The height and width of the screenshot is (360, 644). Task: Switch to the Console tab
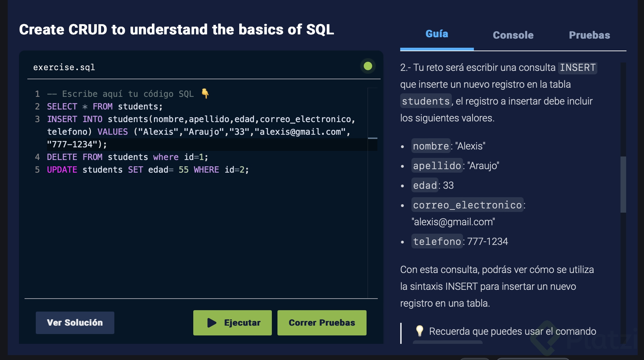point(513,35)
